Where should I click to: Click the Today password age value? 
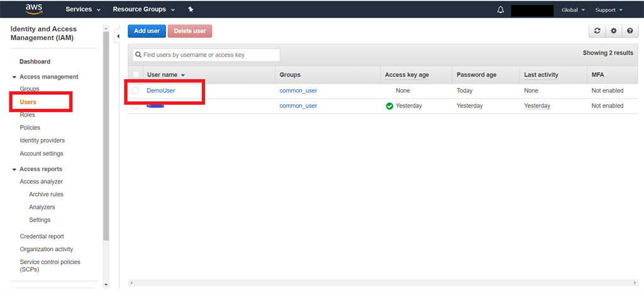[465, 91]
